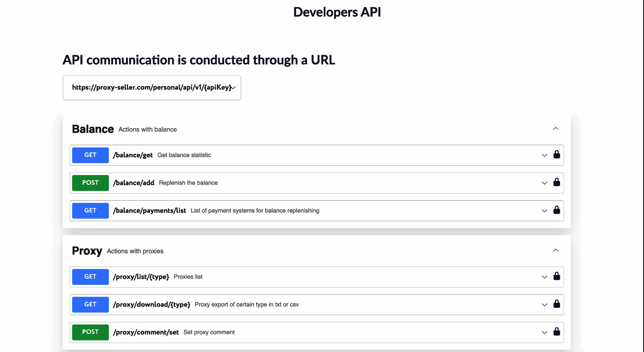Click the GET button for /balance/get
This screenshot has height=352, width=644.
[x=90, y=155]
